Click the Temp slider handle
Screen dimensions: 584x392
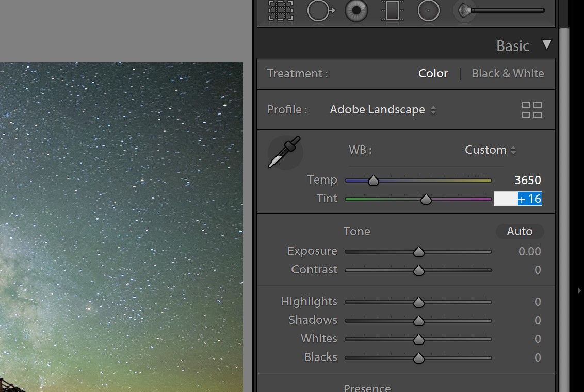click(x=372, y=180)
